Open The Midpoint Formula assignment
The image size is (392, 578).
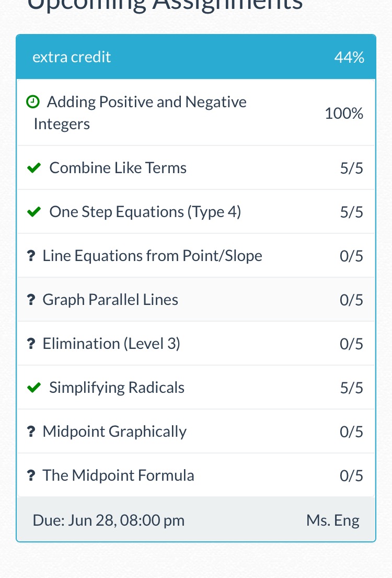click(196, 475)
